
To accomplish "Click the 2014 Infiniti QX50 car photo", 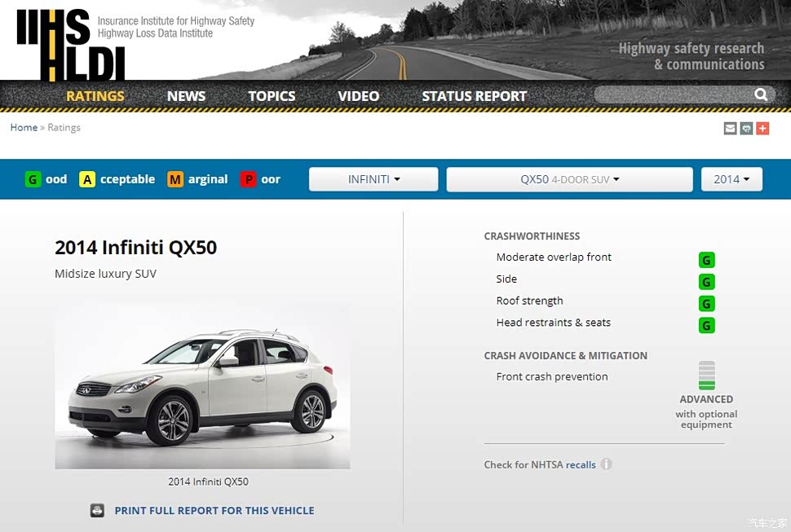I will [202, 386].
